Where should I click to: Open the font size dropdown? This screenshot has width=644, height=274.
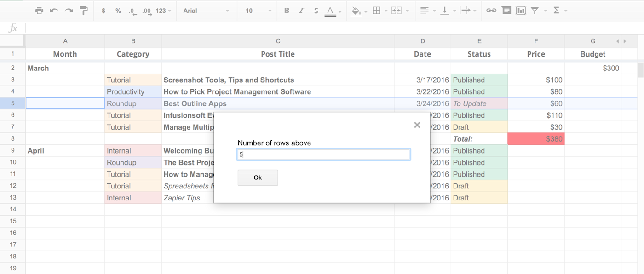click(x=256, y=10)
